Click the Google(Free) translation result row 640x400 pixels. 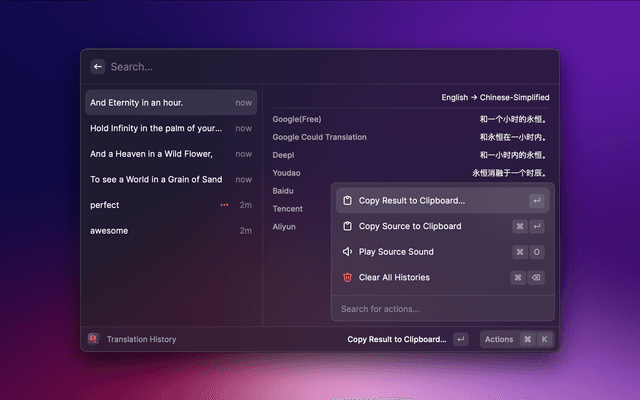(x=410, y=119)
